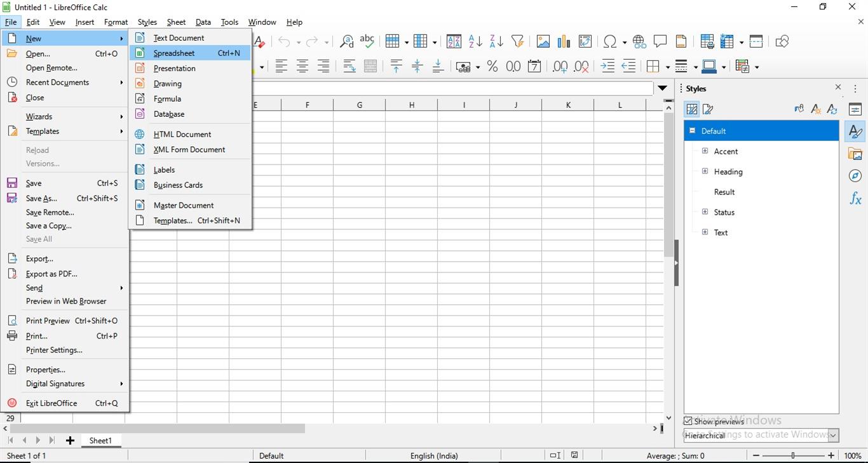The height and width of the screenshot is (463, 868).
Task: Open borders dropdown arrow
Action: point(666,66)
